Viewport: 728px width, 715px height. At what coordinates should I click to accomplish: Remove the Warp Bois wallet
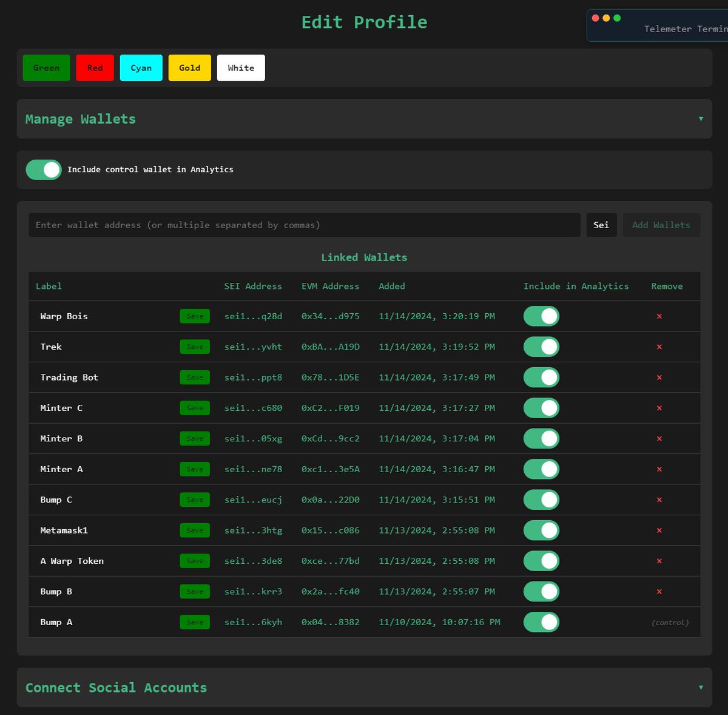pyautogui.click(x=659, y=316)
